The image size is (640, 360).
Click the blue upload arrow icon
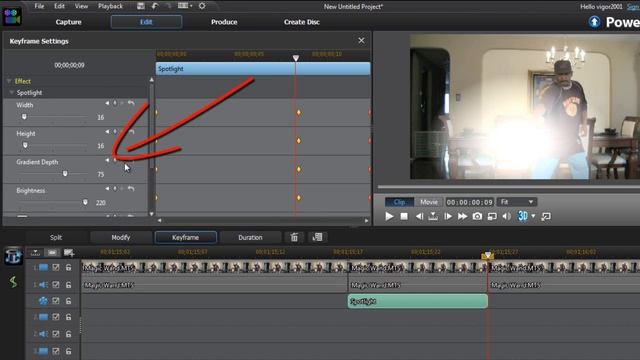tap(594, 22)
